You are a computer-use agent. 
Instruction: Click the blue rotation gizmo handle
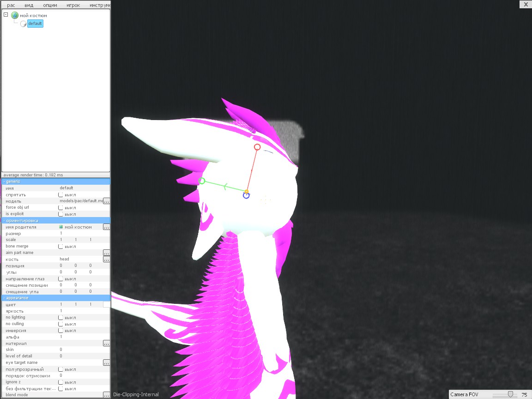pyautogui.click(x=246, y=196)
